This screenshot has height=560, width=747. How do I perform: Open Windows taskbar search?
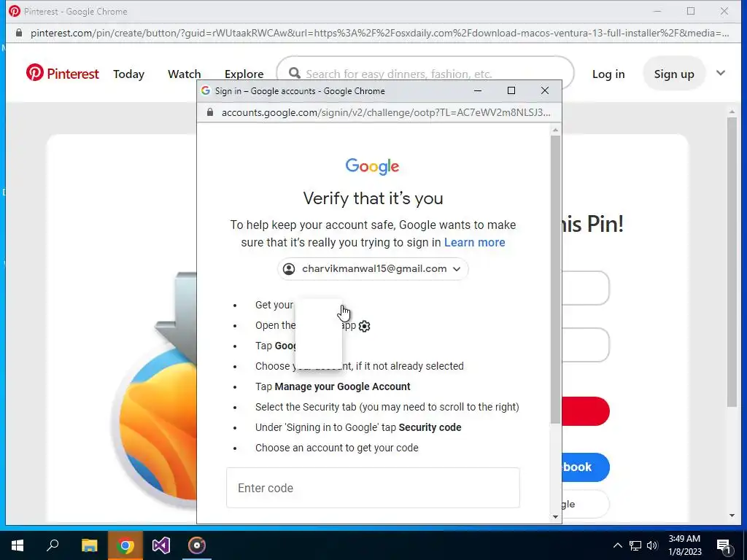click(x=53, y=545)
